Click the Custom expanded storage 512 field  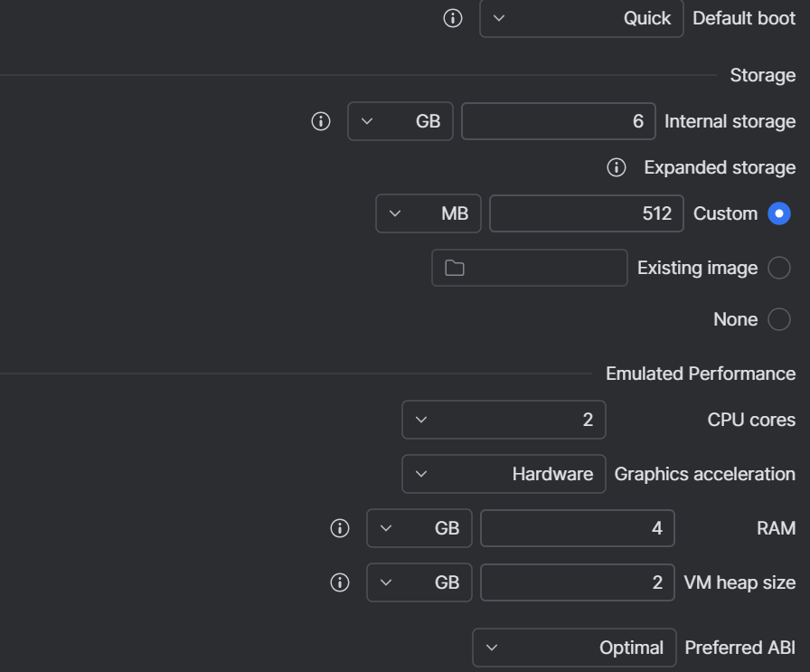[586, 213]
